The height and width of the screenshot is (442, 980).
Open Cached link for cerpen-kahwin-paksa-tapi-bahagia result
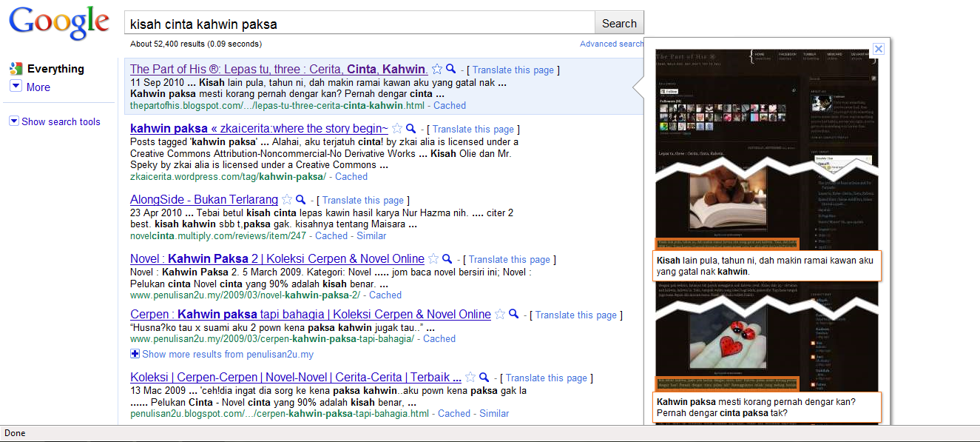coord(439,338)
